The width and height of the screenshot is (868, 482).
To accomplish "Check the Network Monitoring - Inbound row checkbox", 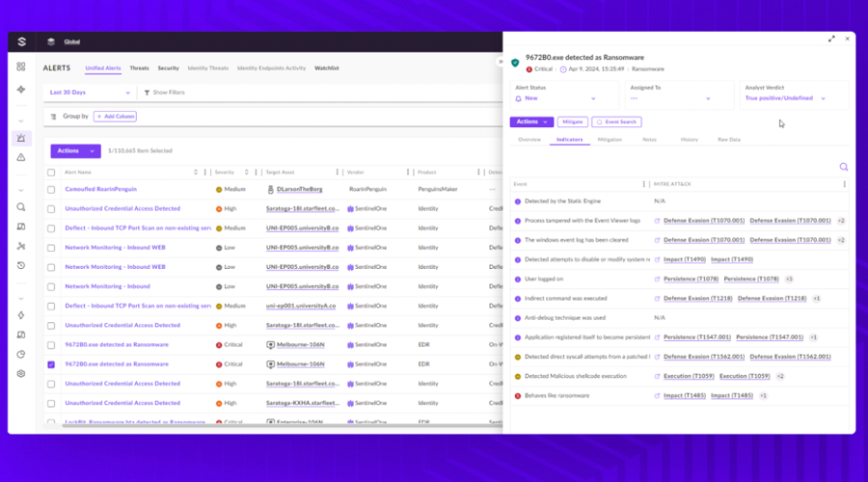I will coord(51,286).
